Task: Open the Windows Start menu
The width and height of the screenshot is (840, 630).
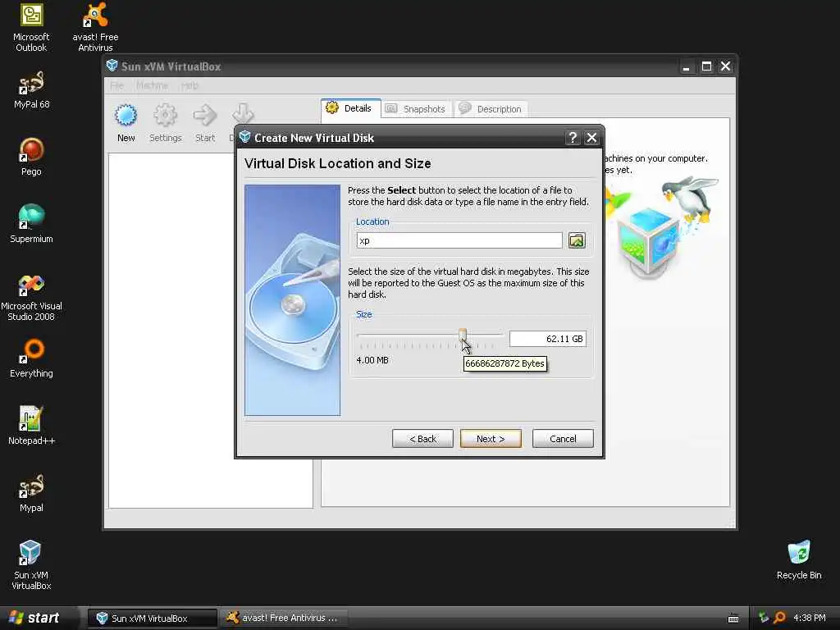Action: (x=34, y=618)
